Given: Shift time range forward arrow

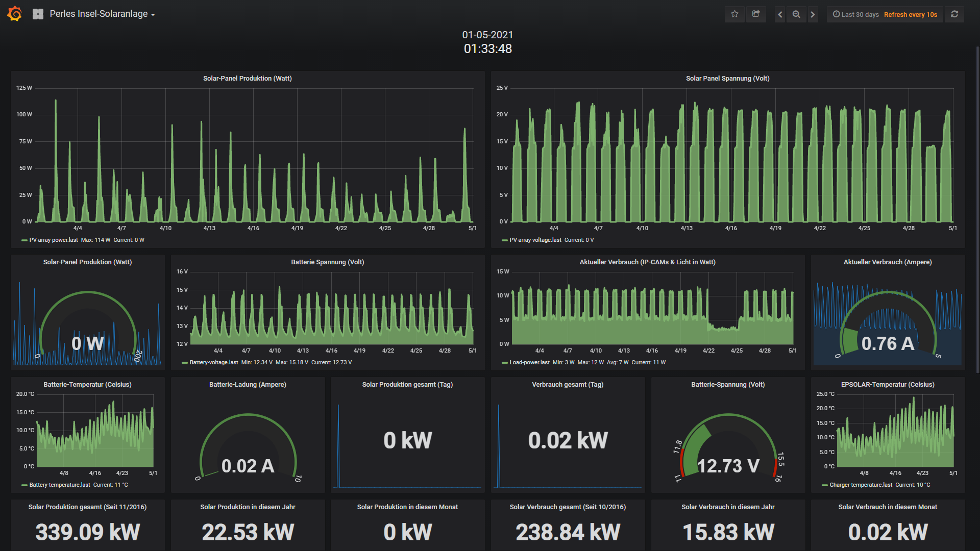Looking at the screenshot, I should click(x=813, y=14).
